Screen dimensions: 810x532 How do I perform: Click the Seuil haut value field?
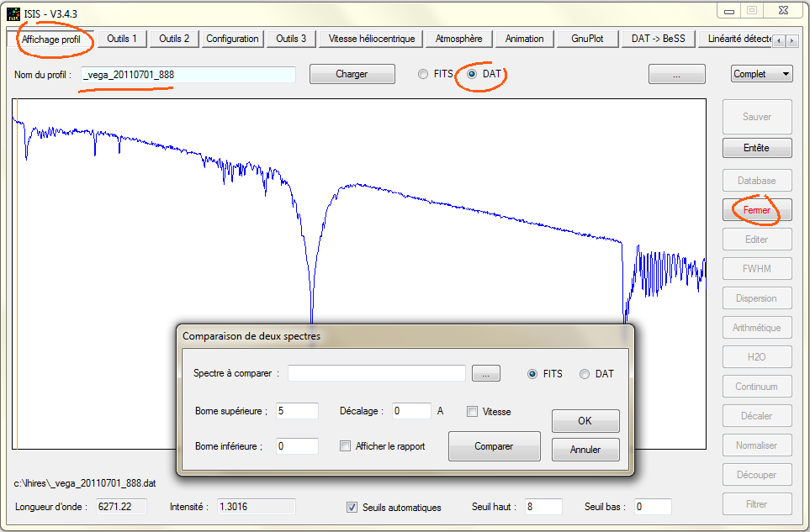[x=543, y=507]
